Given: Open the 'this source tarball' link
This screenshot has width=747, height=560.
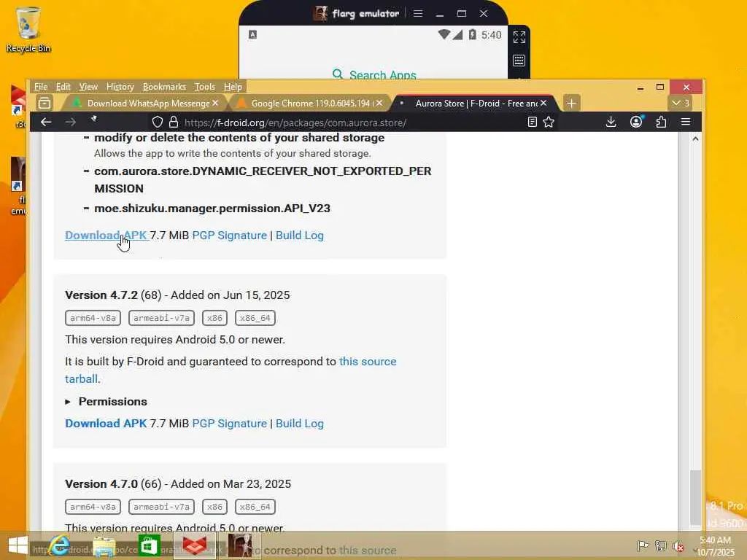Looking at the screenshot, I should coord(368,362).
